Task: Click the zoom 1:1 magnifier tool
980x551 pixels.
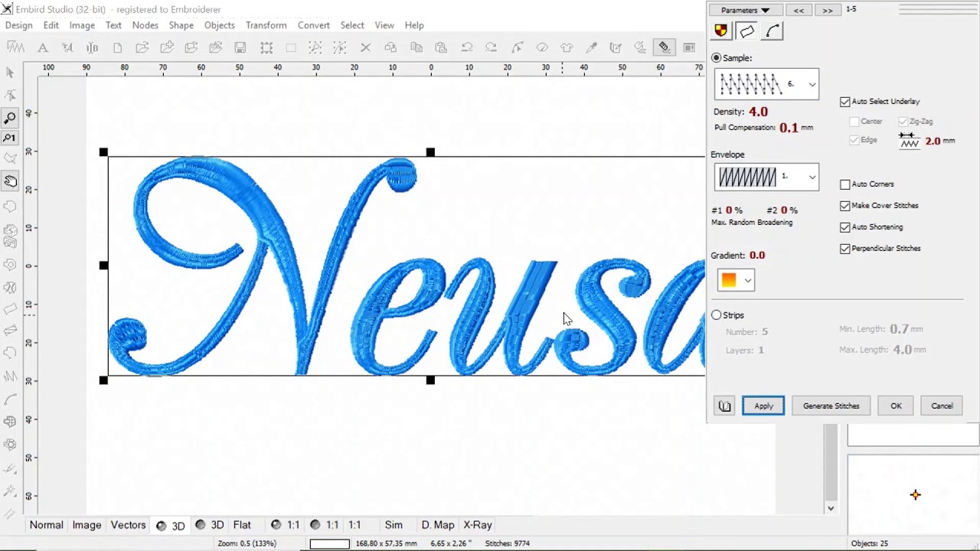Action: pos(10,139)
